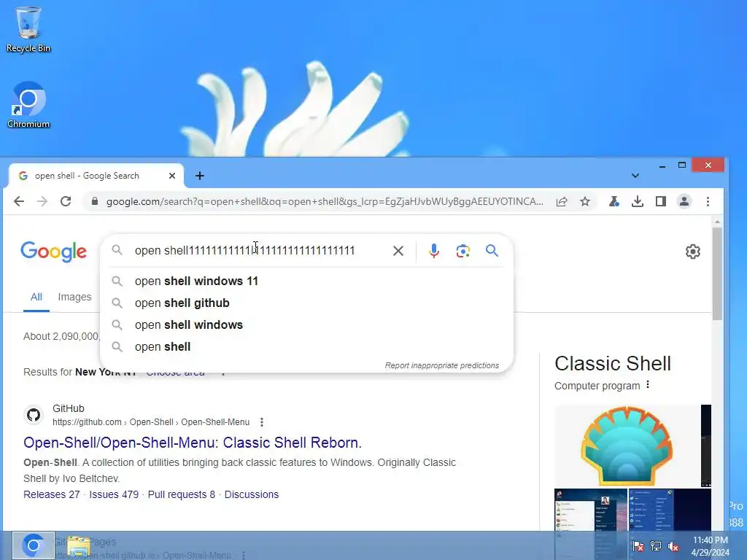Open the profile avatar icon
This screenshot has height=560, width=747.
coord(684,201)
